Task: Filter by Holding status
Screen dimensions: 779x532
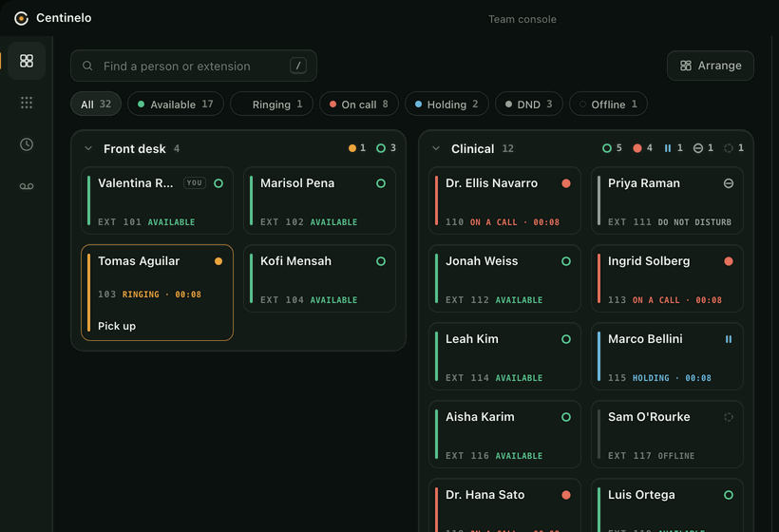Action: 446,104
